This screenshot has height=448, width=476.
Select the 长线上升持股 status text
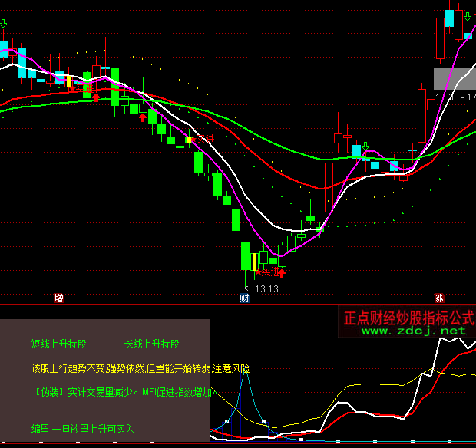(151, 344)
